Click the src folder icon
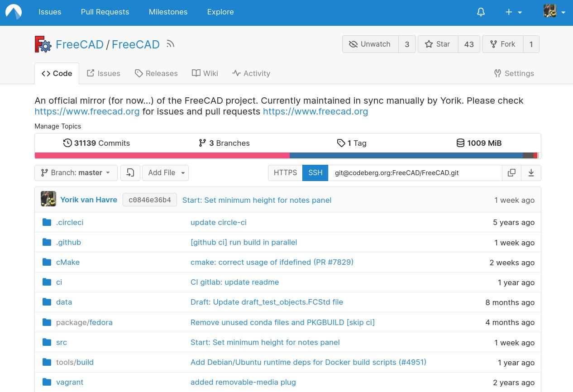573x392 pixels. point(47,342)
